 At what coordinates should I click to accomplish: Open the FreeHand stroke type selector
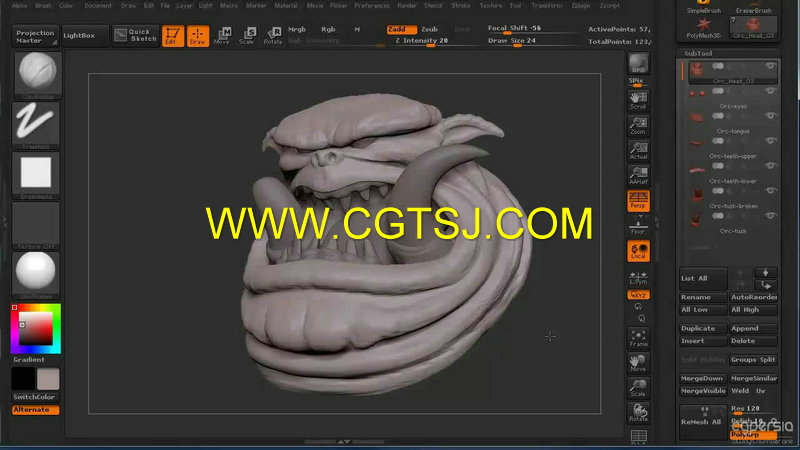point(36,125)
